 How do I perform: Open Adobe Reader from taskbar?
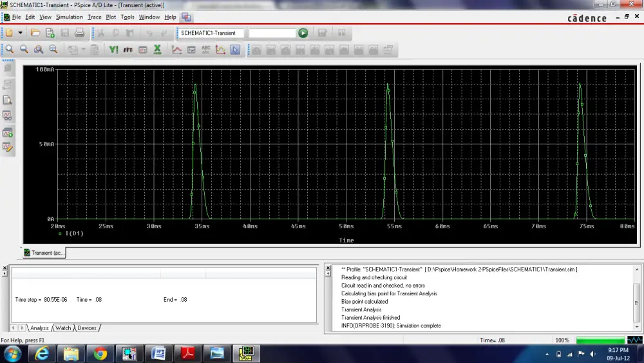pos(187,353)
